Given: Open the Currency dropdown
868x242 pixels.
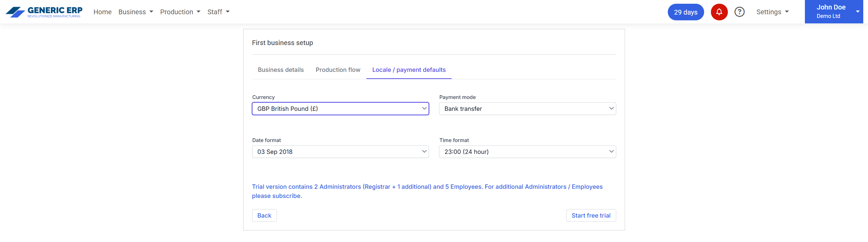Looking at the screenshot, I should coord(340,109).
